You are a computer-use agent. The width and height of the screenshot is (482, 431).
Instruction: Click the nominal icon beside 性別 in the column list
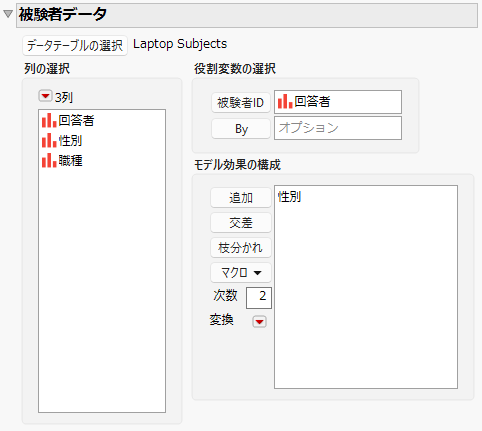[49, 140]
